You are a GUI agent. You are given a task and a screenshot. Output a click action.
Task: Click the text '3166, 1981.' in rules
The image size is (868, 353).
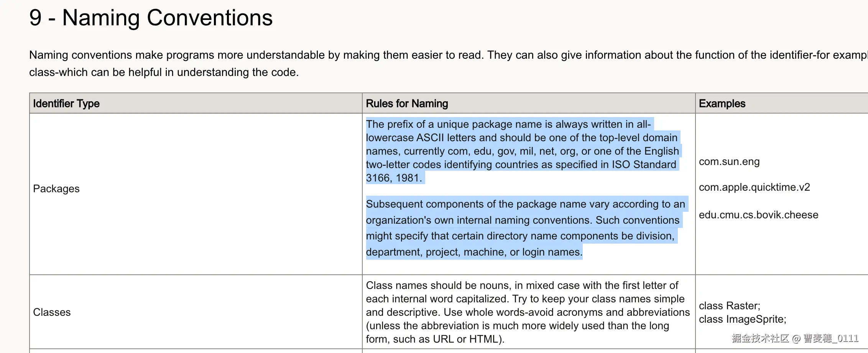pyautogui.click(x=394, y=178)
